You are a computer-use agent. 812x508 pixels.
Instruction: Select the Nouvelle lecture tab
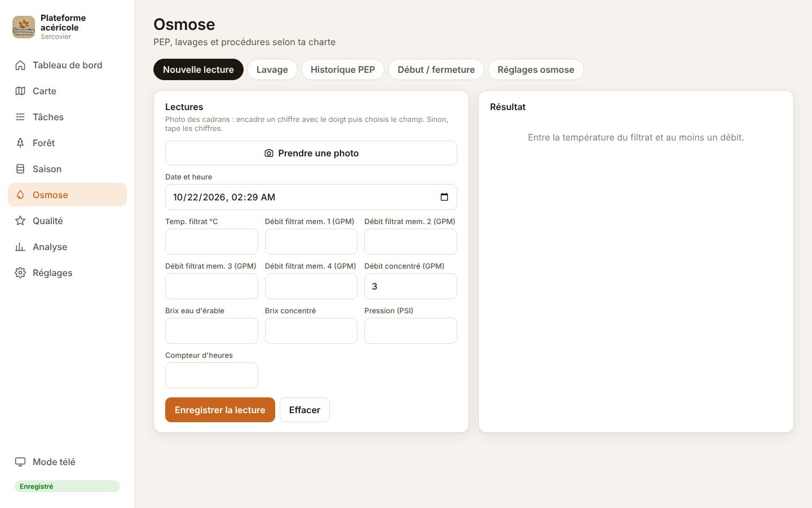pyautogui.click(x=198, y=69)
